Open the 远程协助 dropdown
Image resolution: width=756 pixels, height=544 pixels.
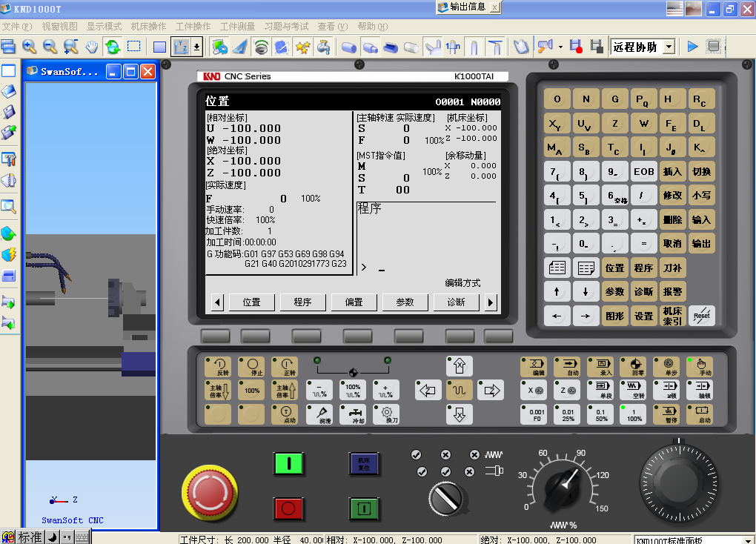(x=669, y=47)
